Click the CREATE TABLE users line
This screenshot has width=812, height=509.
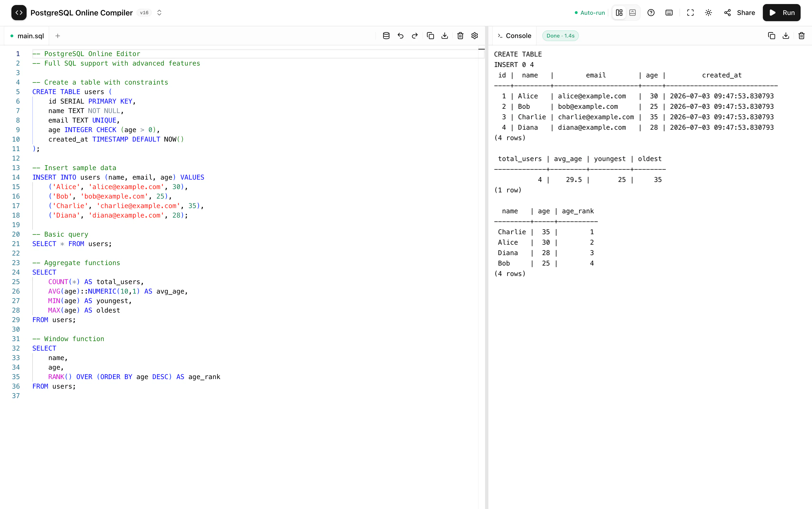[x=72, y=92]
